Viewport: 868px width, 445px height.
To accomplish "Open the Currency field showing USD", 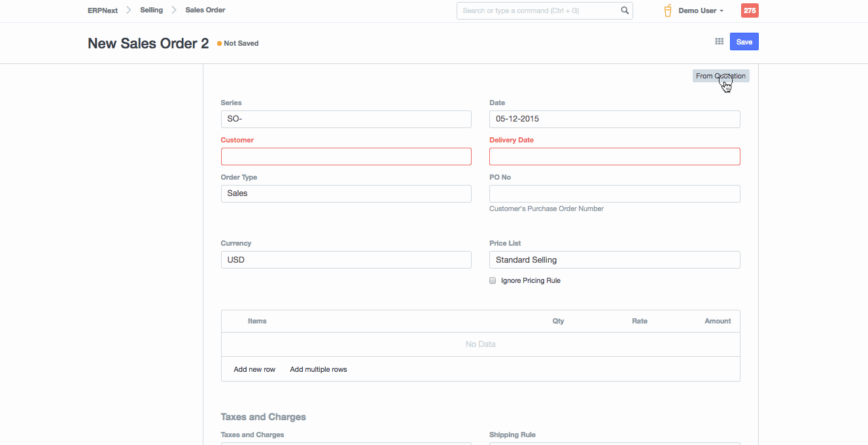I will (346, 259).
